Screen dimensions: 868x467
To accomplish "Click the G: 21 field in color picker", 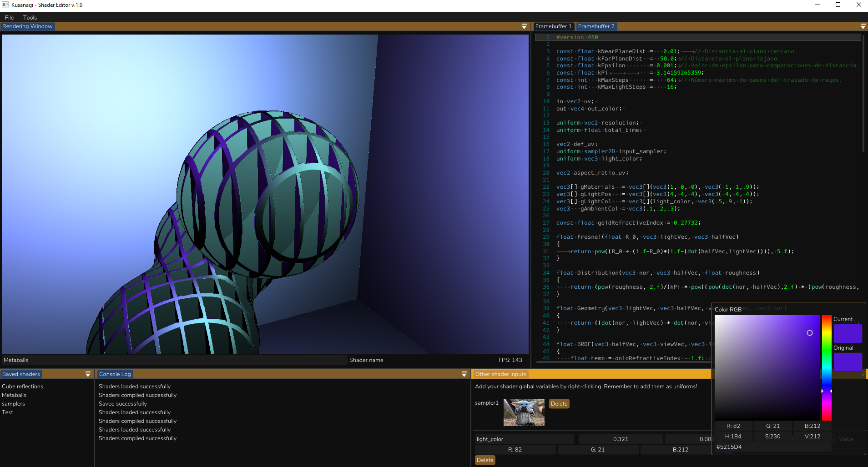I will pyautogui.click(x=773, y=426).
